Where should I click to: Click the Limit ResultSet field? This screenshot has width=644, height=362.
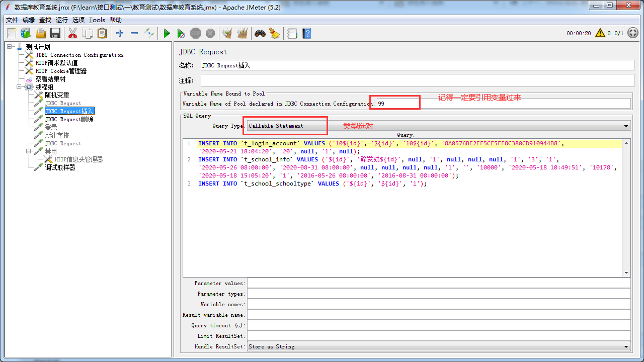point(439,336)
